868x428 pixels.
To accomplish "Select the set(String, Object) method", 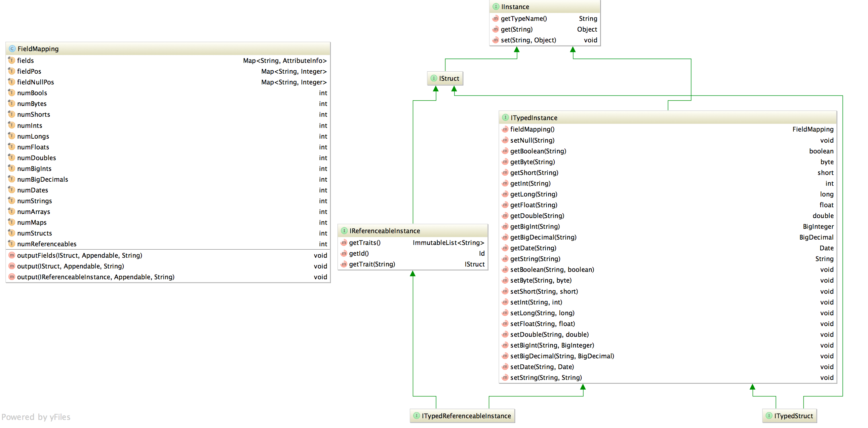I will coord(528,40).
